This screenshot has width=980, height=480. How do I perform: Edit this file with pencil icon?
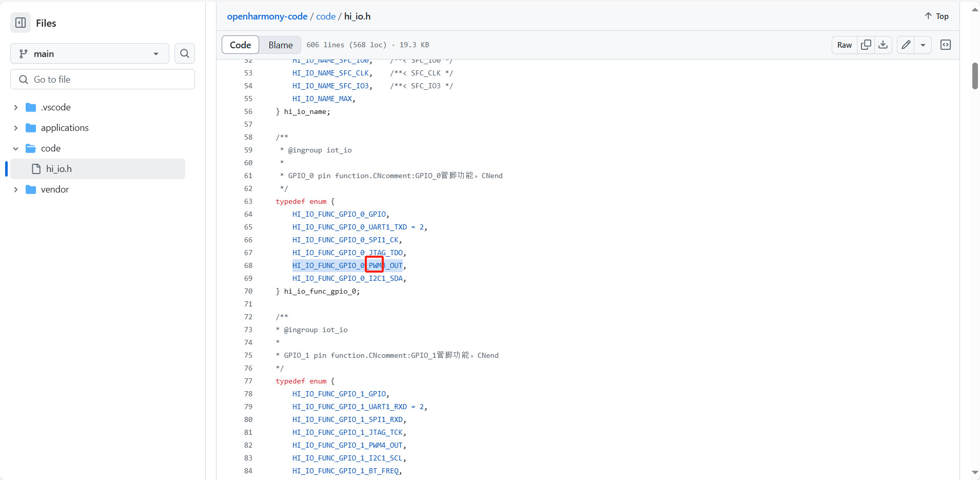tap(906, 45)
